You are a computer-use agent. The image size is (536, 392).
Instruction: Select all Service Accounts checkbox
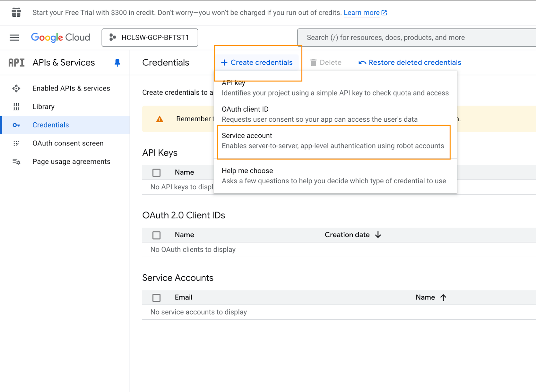[156, 298]
